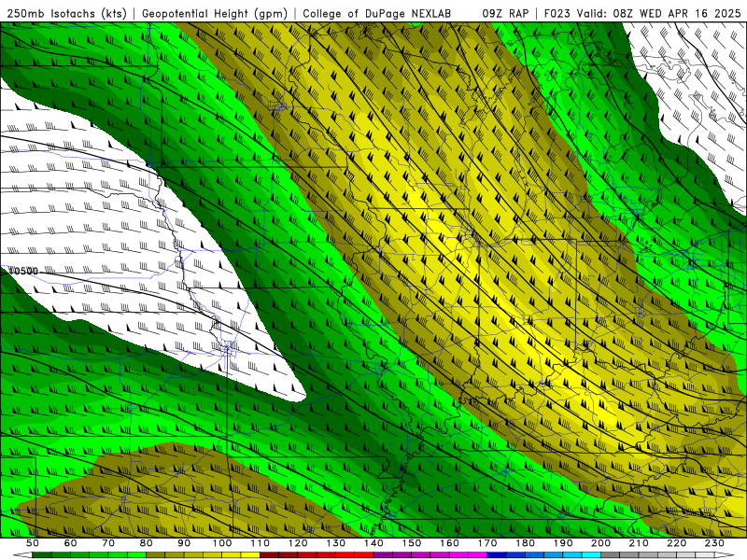Click the 70 knot value on the color scale
This screenshot has height=560, width=747.
[x=108, y=543]
